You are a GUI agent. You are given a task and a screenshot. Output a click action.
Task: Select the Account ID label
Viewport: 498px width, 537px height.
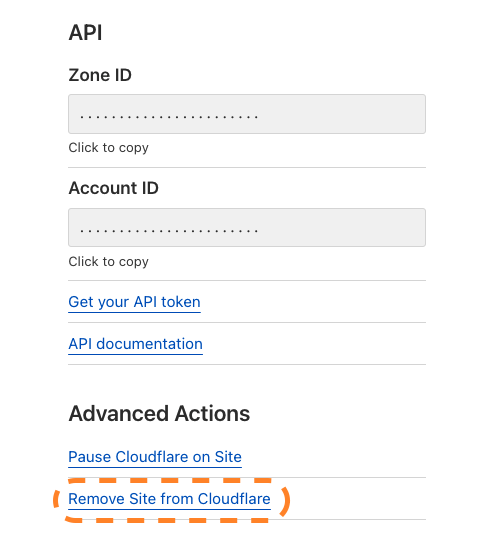(x=113, y=188)
